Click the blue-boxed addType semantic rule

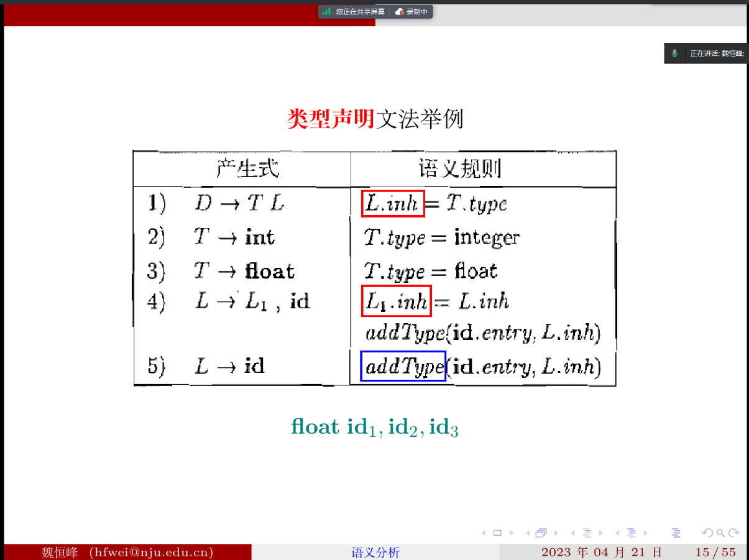click(403, 366)
